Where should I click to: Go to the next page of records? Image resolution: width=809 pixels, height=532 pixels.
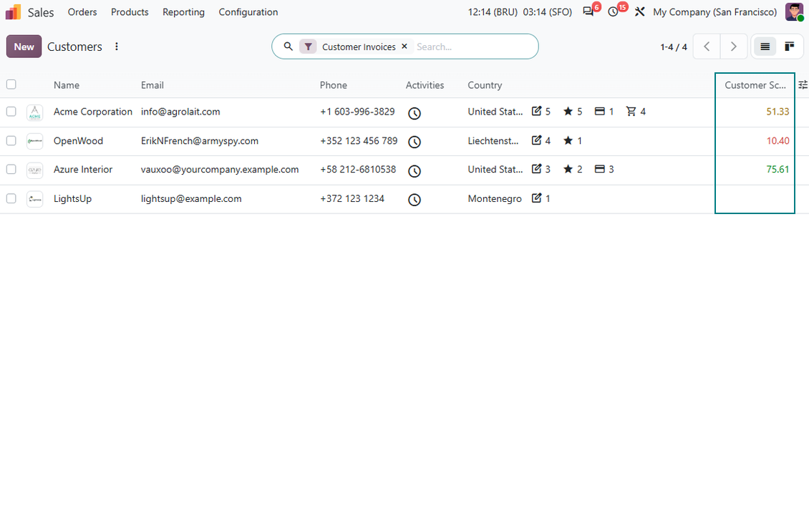[x=733, y=47]
